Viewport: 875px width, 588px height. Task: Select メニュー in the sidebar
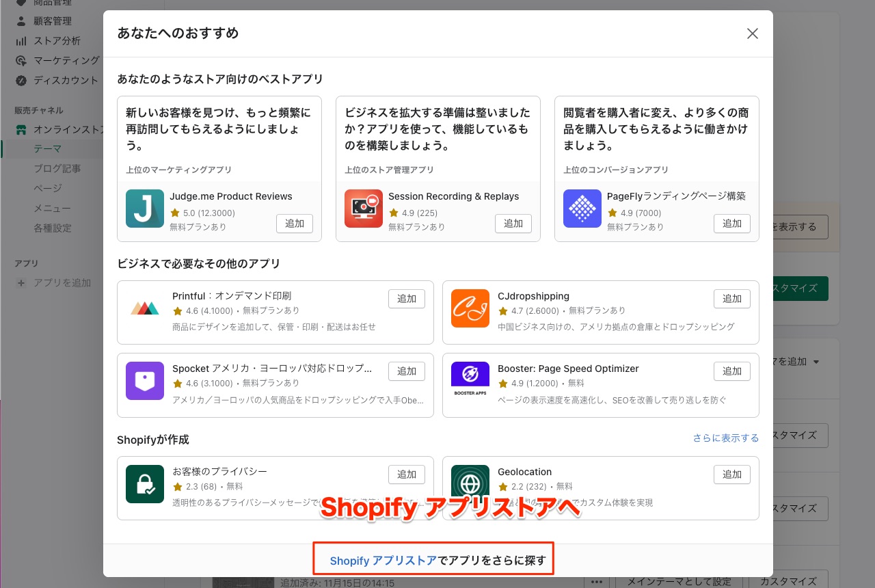point(53,209)
